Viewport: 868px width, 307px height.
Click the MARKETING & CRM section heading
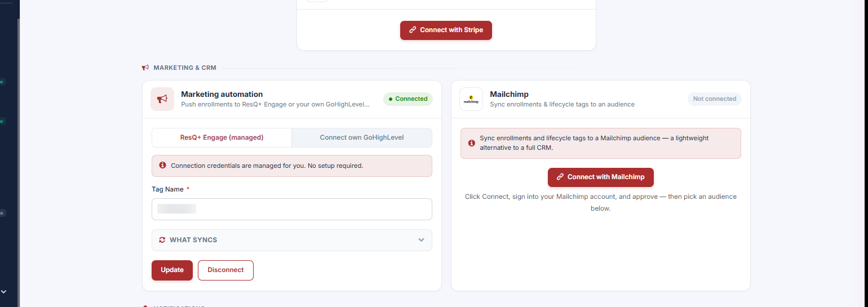click(185, 68)
